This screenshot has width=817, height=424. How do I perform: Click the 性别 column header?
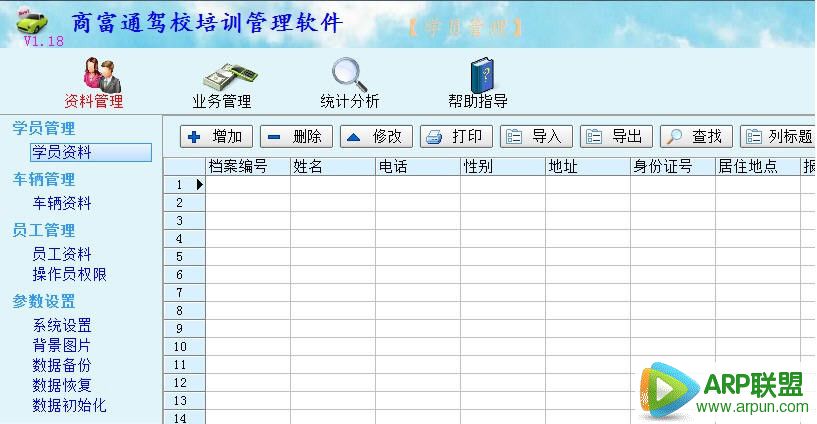tap(503, 167)
